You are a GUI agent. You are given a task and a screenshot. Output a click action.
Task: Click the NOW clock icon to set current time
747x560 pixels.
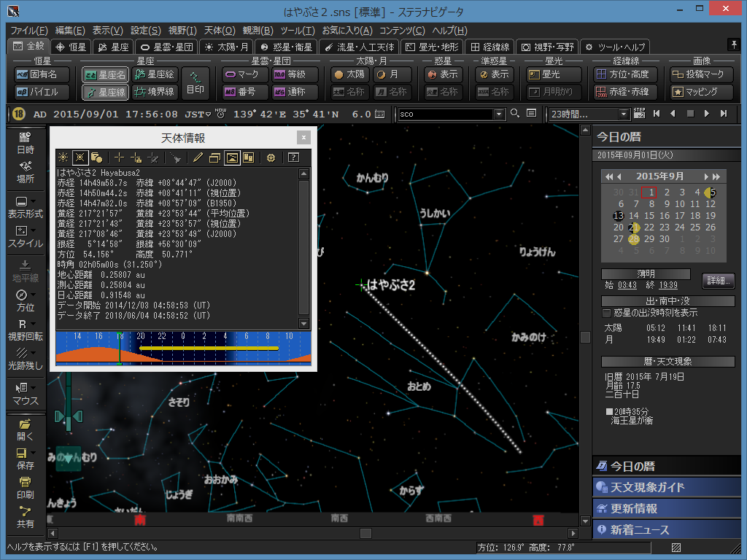coord(220,113)
